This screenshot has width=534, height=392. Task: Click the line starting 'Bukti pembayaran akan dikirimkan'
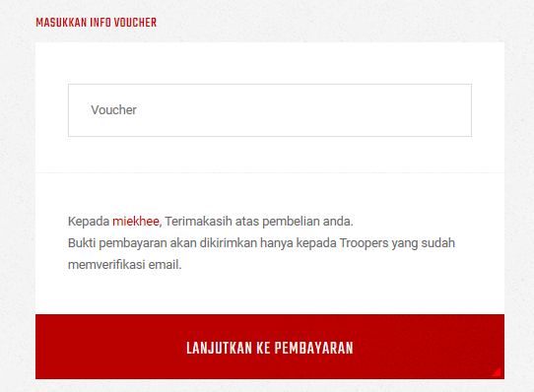tap(261, 243)
